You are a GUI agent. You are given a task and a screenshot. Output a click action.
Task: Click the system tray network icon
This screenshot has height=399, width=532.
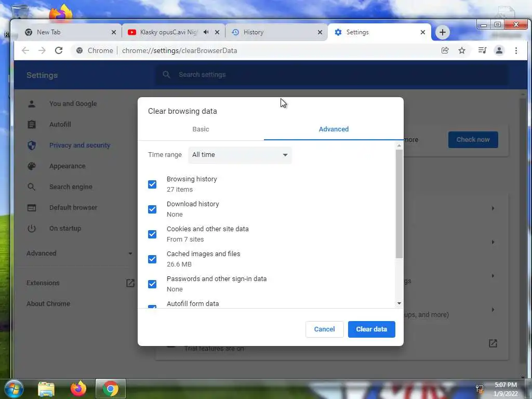point(480,389)
